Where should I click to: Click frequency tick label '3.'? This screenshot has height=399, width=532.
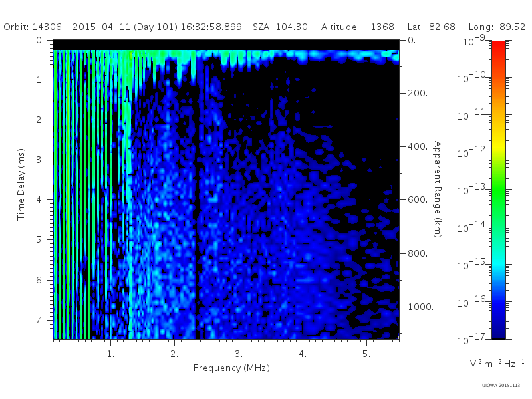(239, 354)
